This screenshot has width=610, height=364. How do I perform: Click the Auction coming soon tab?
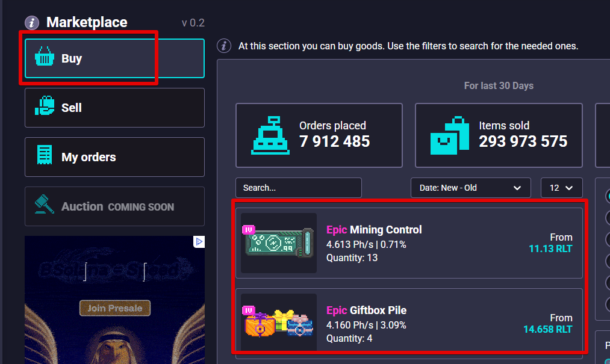coord(114,206)
